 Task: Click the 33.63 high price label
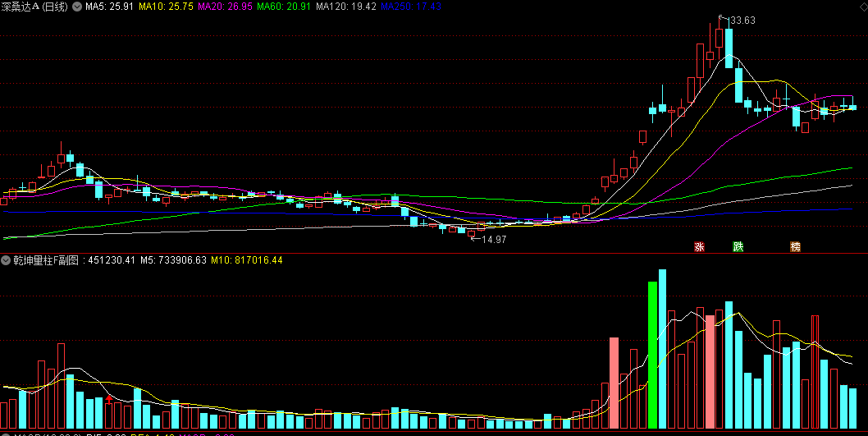coord(743,21)
